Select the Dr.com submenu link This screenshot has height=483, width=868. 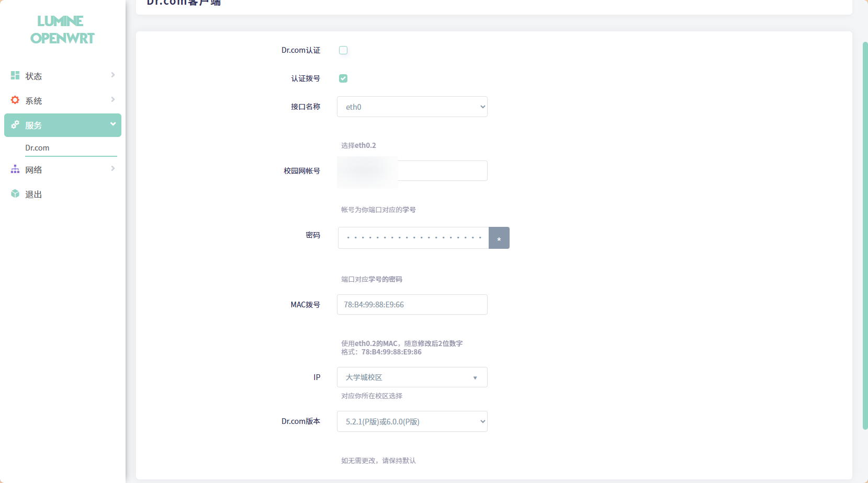click(37, 148)
